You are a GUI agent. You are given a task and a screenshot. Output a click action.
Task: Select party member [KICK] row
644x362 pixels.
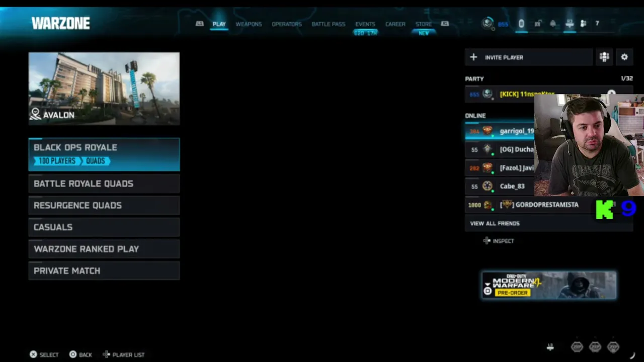[548, 94]
